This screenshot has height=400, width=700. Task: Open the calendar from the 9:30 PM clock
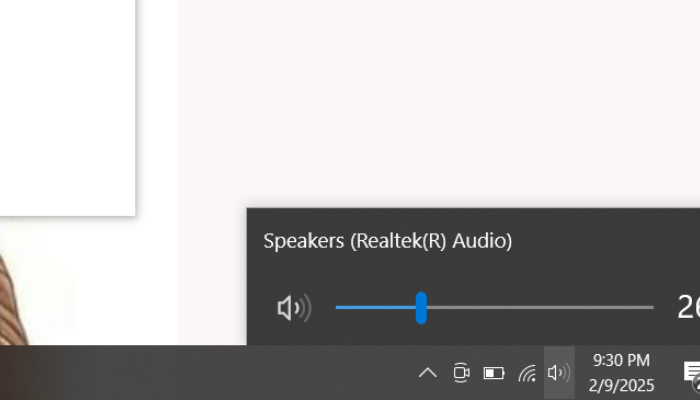(x=621, y=361)
